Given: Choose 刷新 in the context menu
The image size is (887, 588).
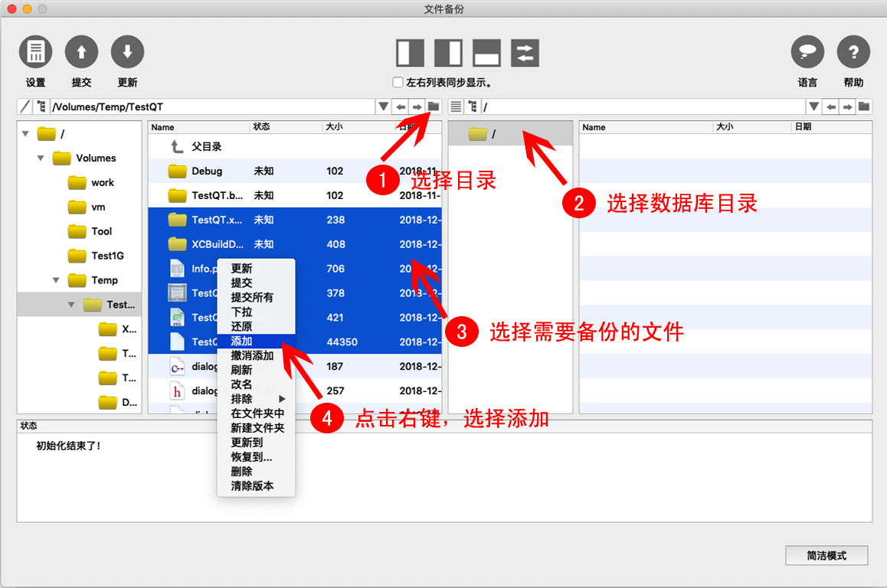Looking at the screenshot, I should point(257,370).
